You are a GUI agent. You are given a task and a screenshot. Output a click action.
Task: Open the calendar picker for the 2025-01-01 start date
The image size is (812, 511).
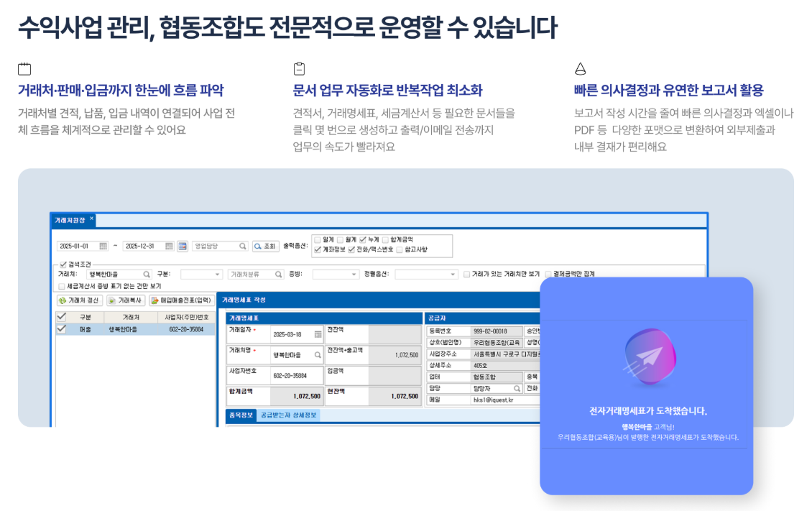click(x=103, y=247)
